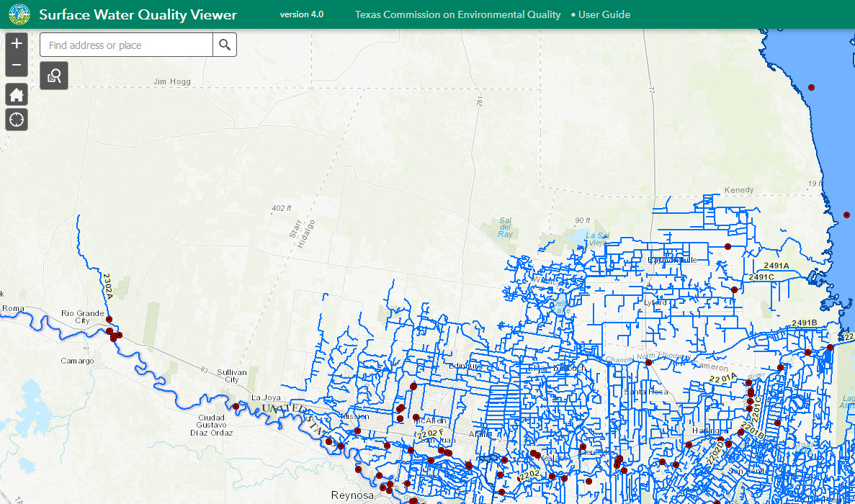Select the station marker north of Rio Grande City
This screenshot has height=504, width=855.
point(109,319)
